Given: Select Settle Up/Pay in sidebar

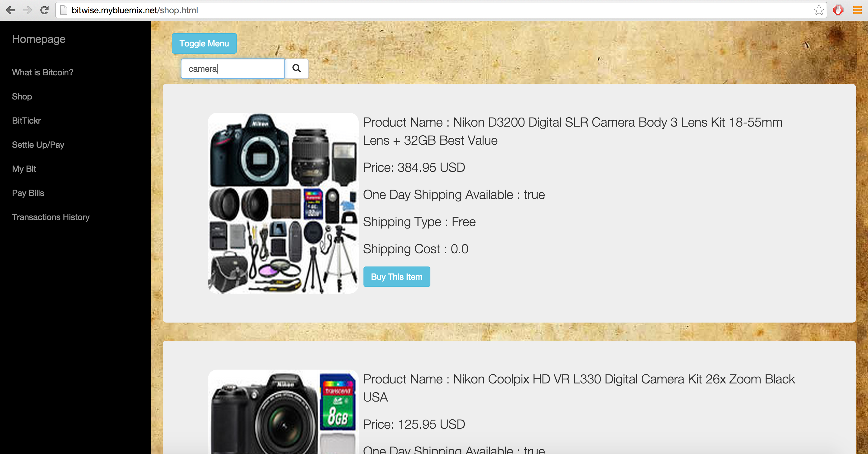Looking at the screenshot, I should click(38, 145).
